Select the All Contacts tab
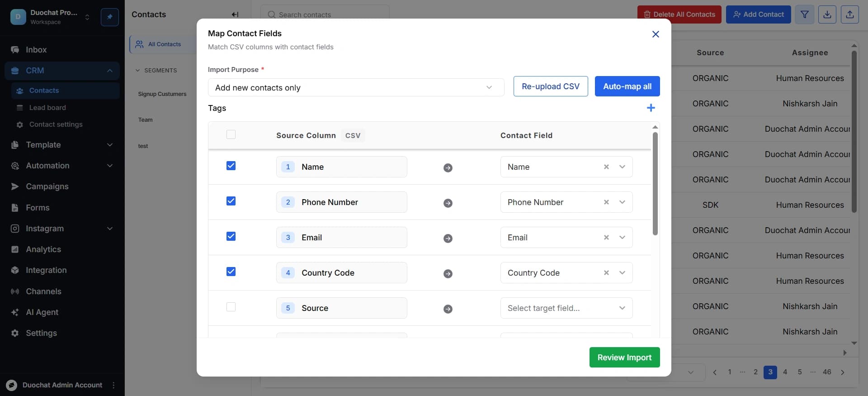 [163, 44]
